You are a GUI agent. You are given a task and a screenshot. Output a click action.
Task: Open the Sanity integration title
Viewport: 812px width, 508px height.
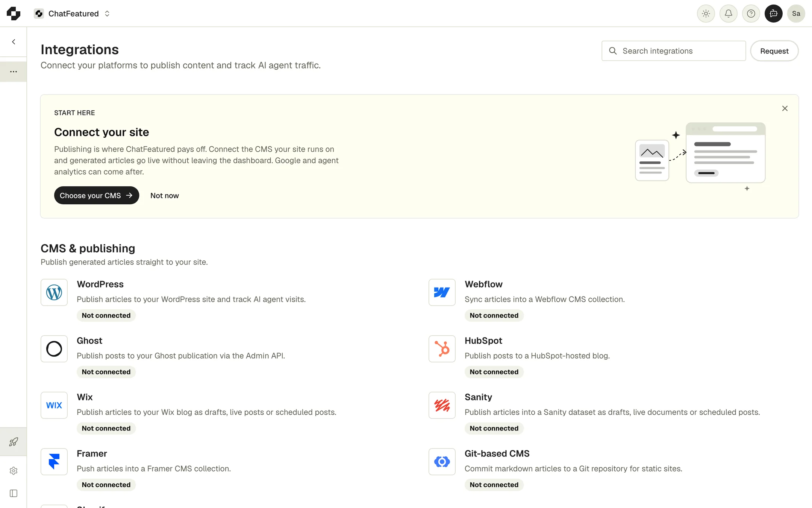pos(478,397)
